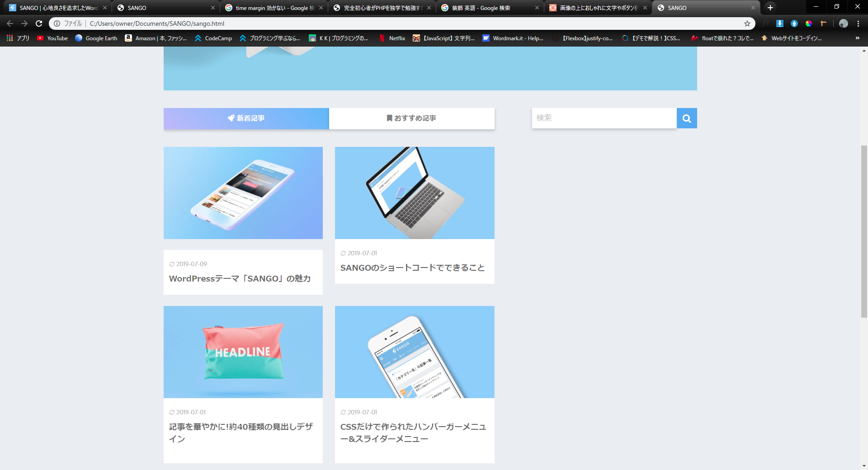
Task: Open the WordPressテーマ「SANGO」の魅力 article link
Action: pos(240,278)
